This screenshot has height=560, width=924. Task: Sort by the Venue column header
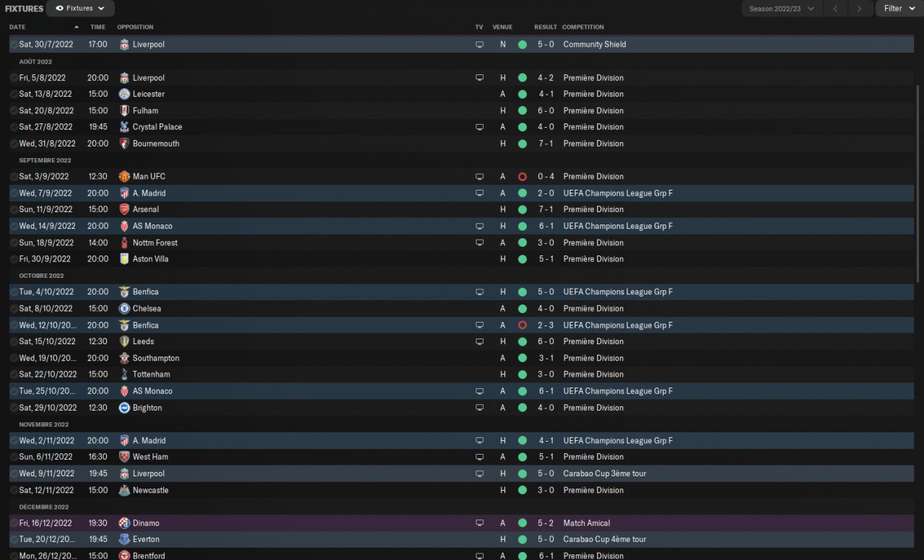(502, 27)
